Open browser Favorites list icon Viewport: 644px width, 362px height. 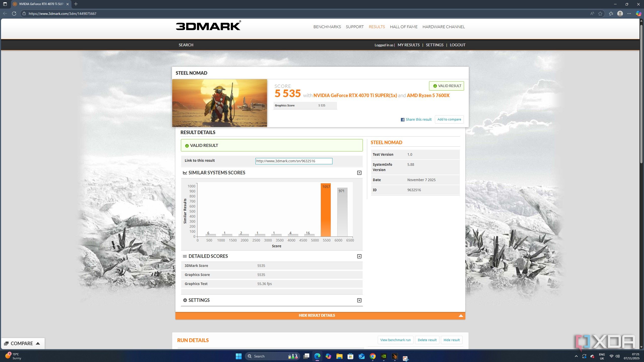tap(611, 14)
